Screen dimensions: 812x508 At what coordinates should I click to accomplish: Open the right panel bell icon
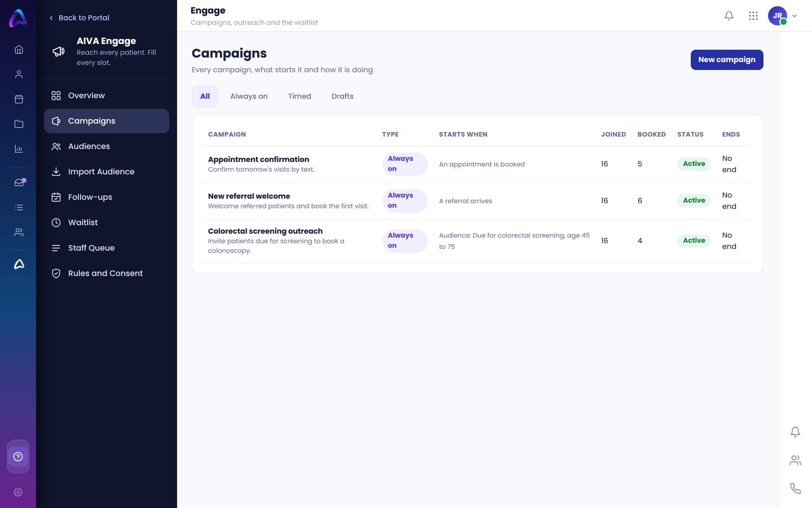click(x=795, y=432)
